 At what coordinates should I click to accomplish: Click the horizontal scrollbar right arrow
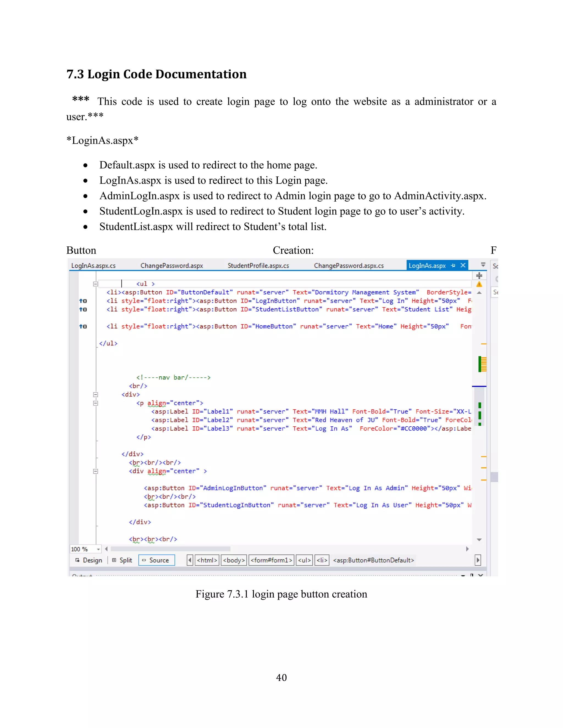coord(467,549)
